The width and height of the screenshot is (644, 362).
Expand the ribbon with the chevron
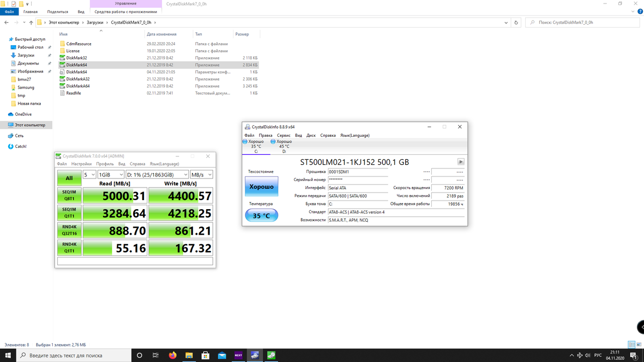[x=632, y=11]
